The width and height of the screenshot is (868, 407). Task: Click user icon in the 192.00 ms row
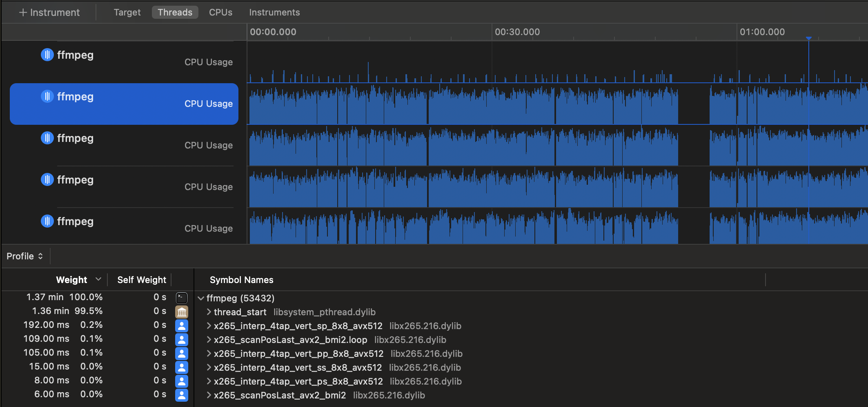point(182,325)
